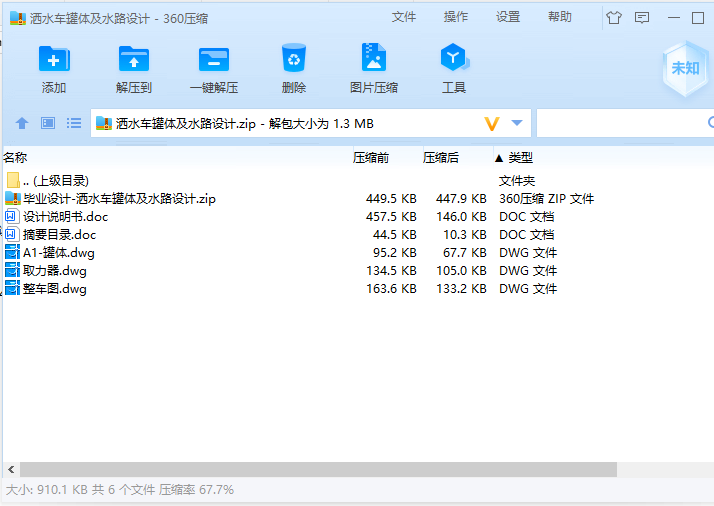Click the 360压缩 ZIP 文件 type cell
Screen dimensions: 714x506
pos(546,199)
